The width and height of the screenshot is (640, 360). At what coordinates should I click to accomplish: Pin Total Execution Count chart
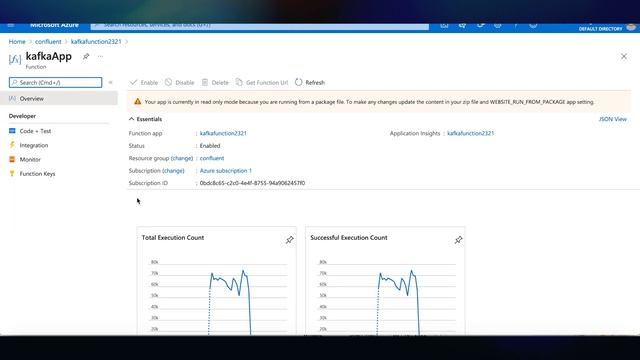click(x=289, y=240)
